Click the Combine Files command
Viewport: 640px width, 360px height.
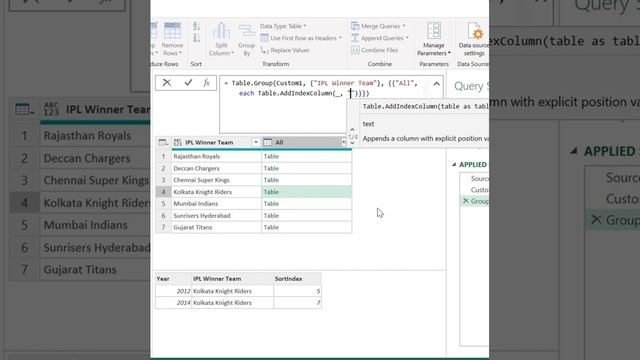(x=374, y=50)
